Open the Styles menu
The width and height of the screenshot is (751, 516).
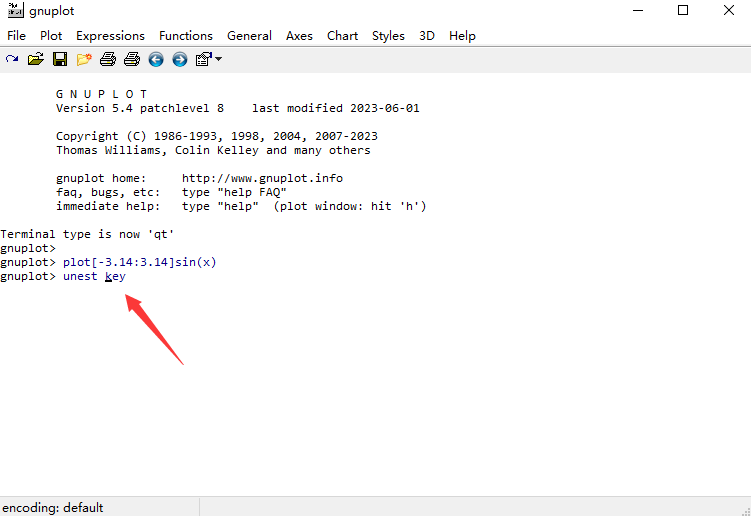388,36
